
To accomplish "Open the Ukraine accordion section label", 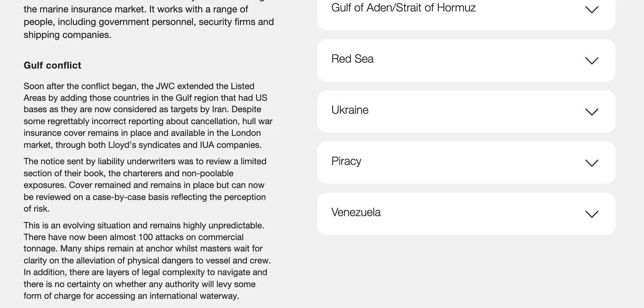I will [350, 110].
